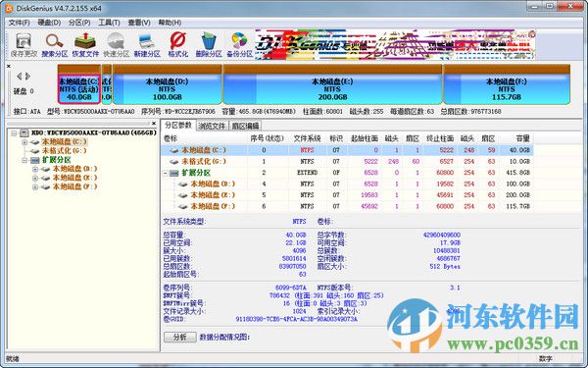Image resolution: width=588 pixels, height=368 pixels.
Task: Click extended partition icon in tree
Action: coord(35,160)
